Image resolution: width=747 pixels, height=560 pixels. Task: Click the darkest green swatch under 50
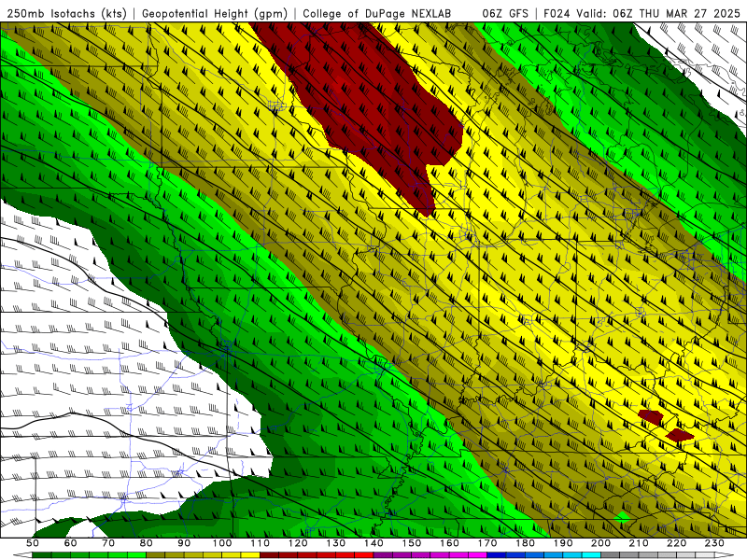click(42, 555)
